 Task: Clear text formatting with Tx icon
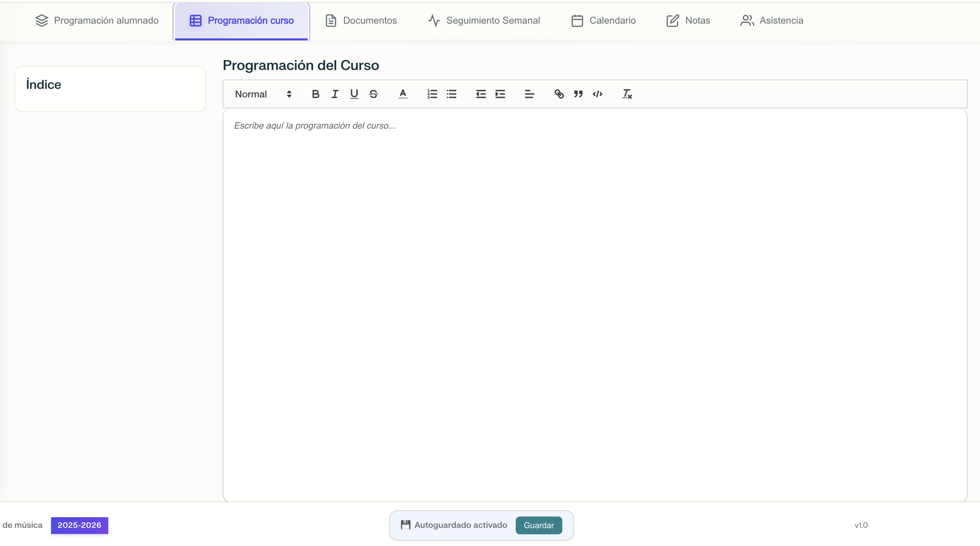click(x=627, y=94)
